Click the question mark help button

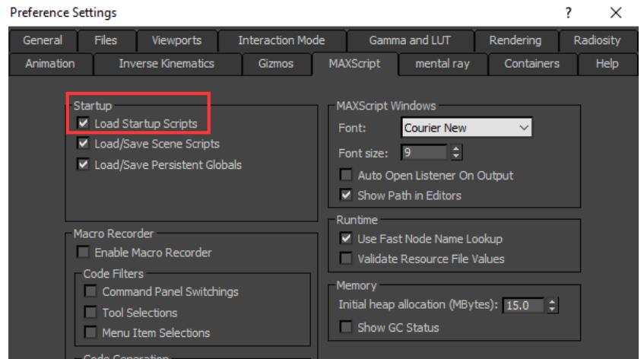pos(569,13)
